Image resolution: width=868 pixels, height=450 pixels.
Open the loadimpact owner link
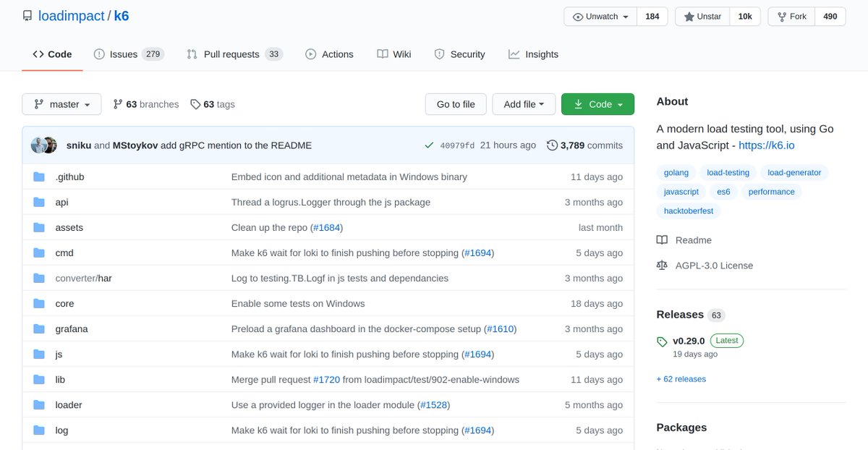click(x=72, y=16)
